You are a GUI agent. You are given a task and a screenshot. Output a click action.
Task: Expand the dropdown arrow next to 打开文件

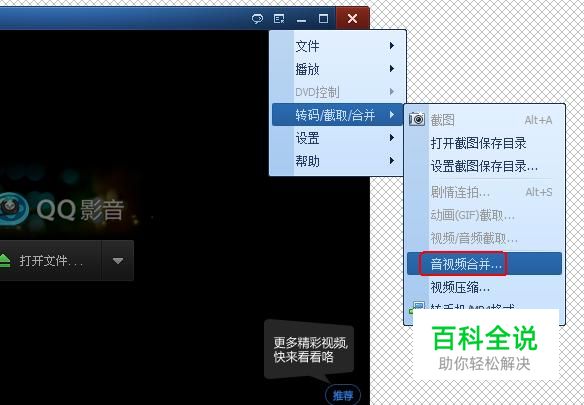[x=118, y=260]
